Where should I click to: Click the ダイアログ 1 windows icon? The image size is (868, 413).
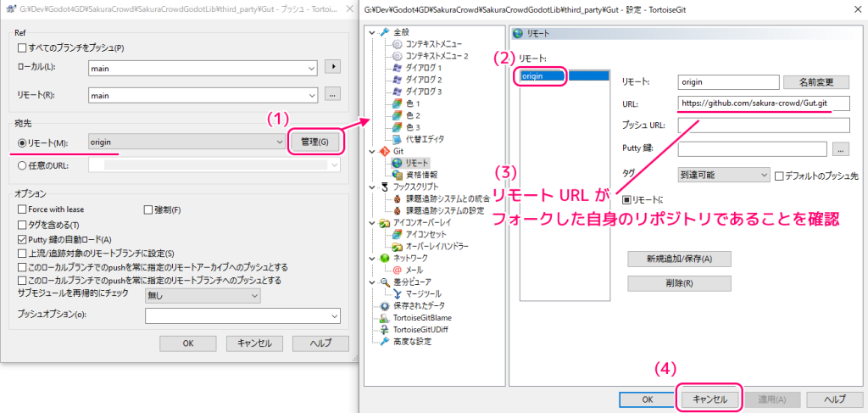click(x=397, y=68)
